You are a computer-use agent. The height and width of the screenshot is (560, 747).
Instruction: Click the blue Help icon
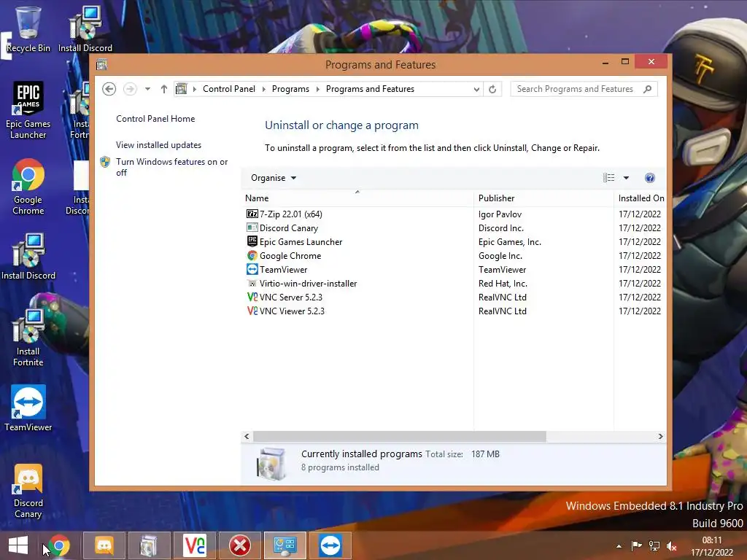click(650, 178)
